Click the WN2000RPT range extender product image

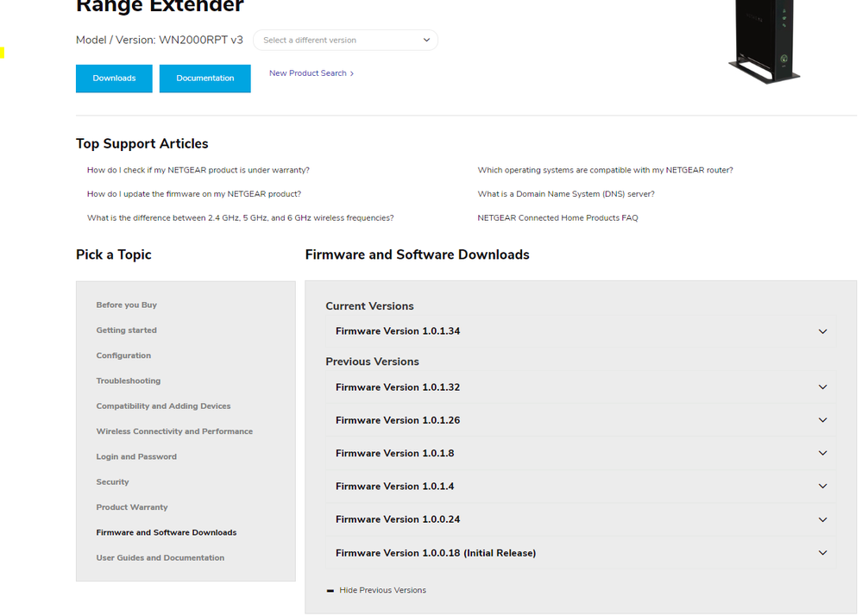point(764,41)
